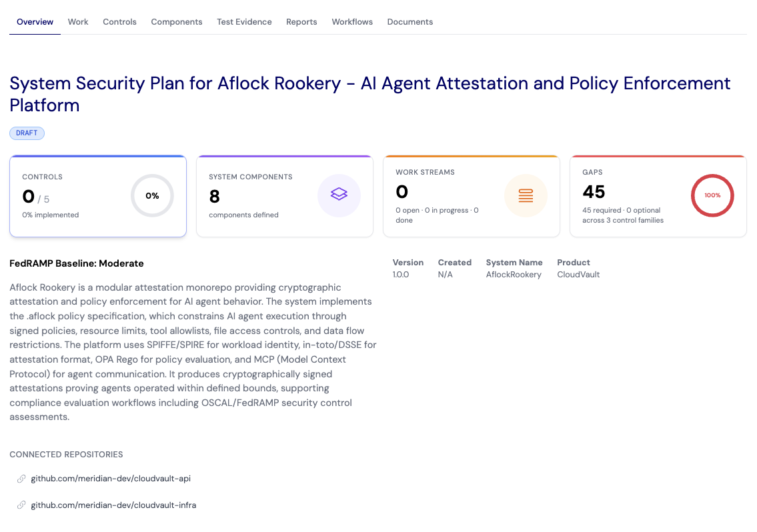This screenshot has width=757, height=532.
Task: Click the System Security Plan page title
Action: [x=369, y=94]
